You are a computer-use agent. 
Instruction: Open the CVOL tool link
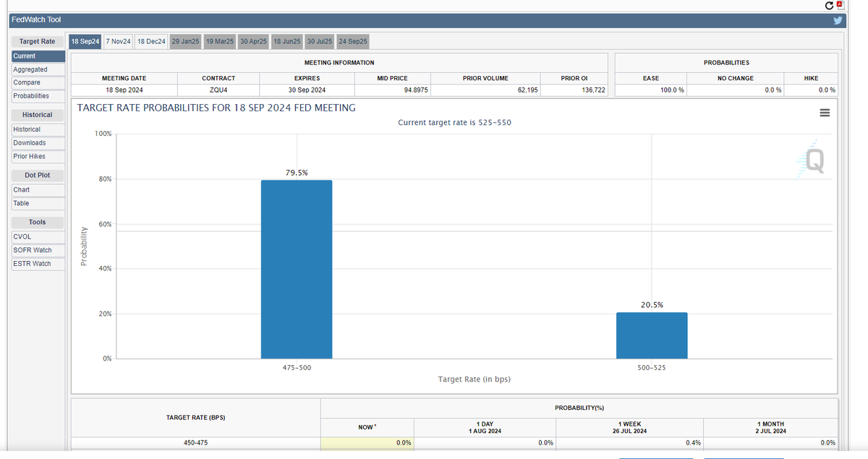(38, 236)
